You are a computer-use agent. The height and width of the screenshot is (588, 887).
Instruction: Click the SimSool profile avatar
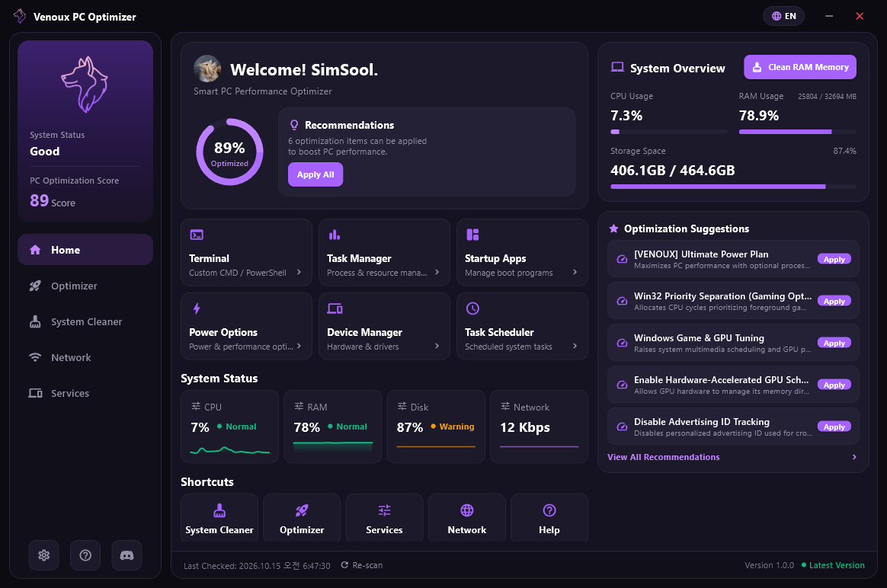pyautogui.click(x=207, y=69)
